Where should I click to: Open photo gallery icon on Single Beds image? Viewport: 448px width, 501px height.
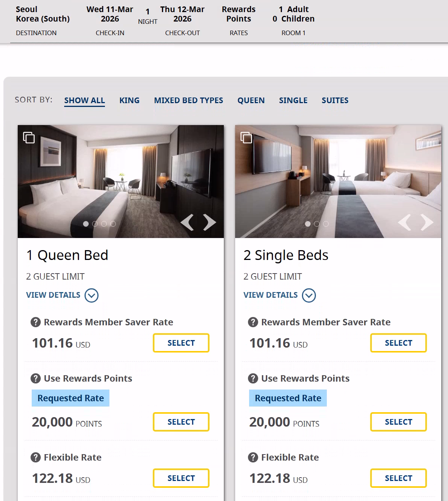pyautogui.click(x=246, y=138)
